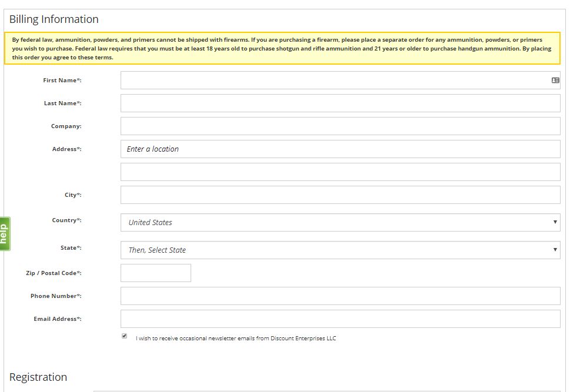Focus the First Name input field
This screenshot has height=392, width=570.
340,81
